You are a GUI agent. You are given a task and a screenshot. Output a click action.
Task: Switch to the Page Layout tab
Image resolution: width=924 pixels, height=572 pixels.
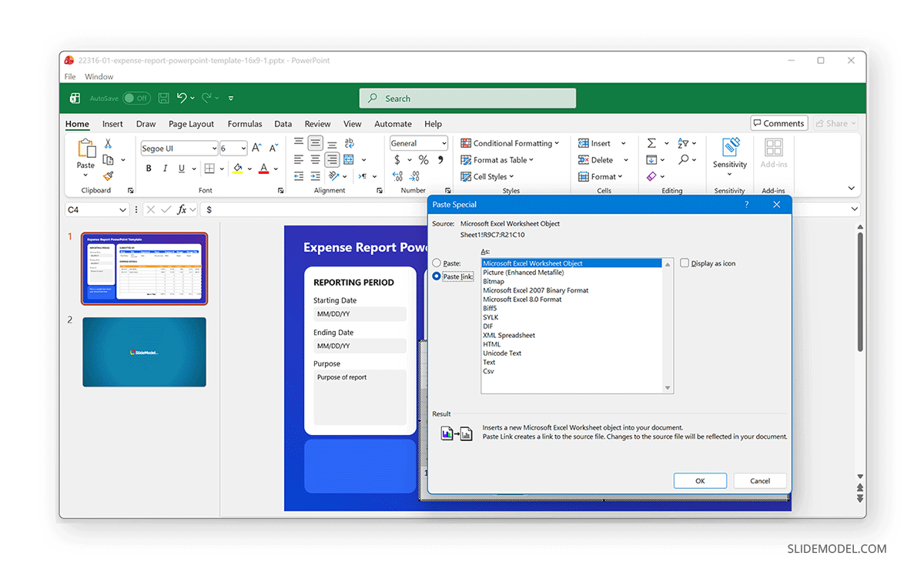(x=191, y=124)
